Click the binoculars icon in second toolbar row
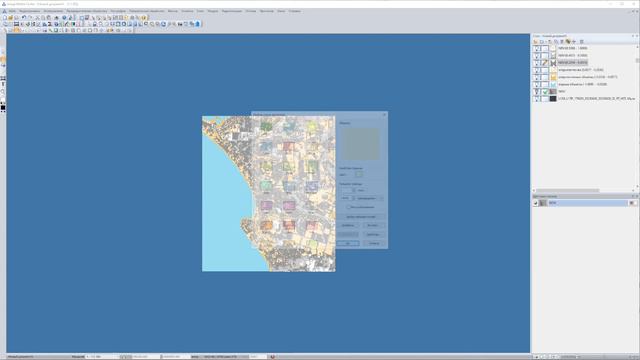 [180, 24]
